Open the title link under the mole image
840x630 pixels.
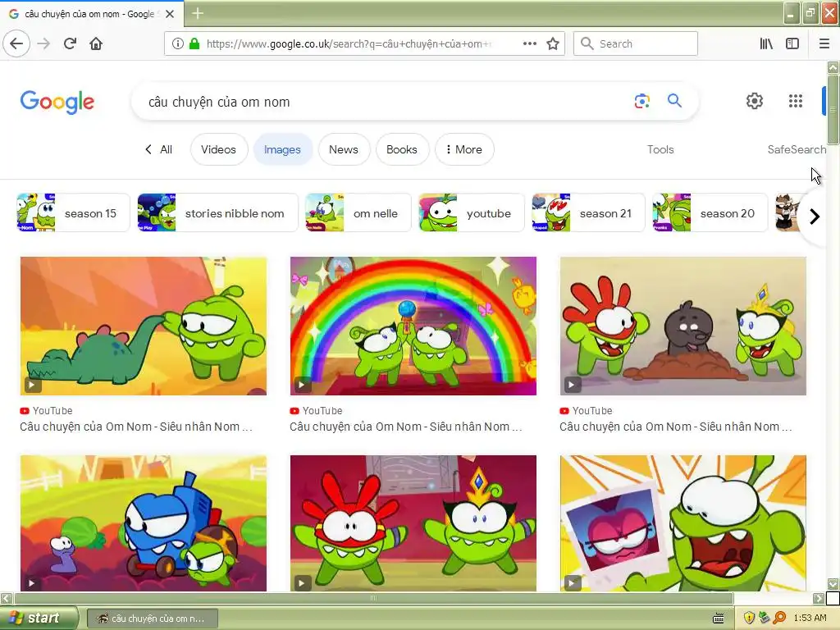coord(676,427)
